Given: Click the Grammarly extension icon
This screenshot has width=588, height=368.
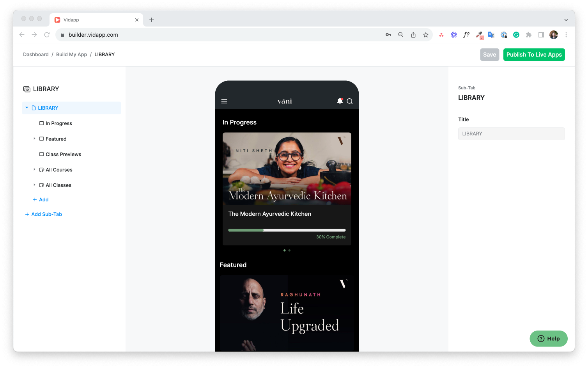Looking at the screenshot, I should (x=516, y=35).
